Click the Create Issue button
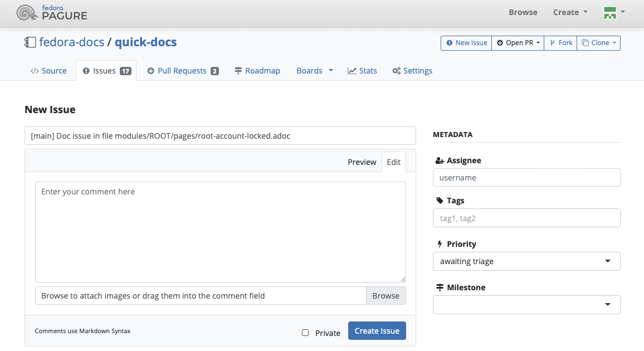The height and width of the screenshot is (351, 644). pos(377,331)
